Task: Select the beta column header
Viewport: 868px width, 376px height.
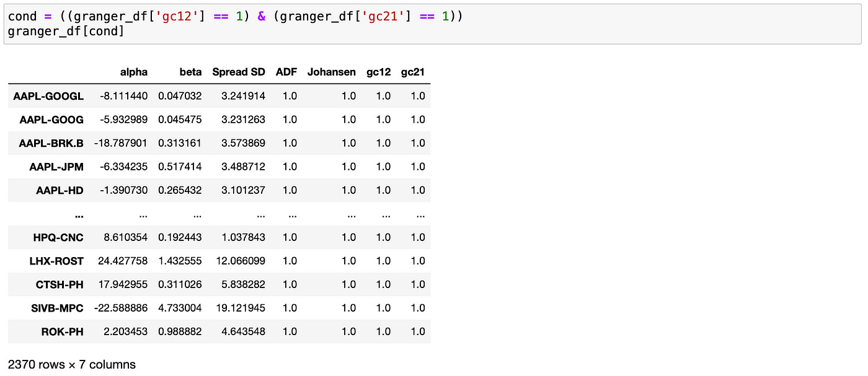Action: pos(190,72)
